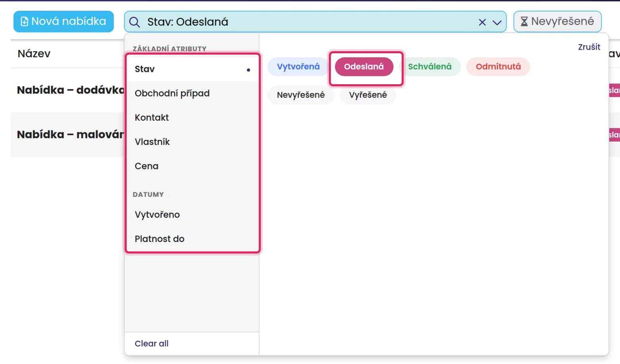The width and height of the screenshot is (620, 364).
Task: Open the Platnost do date filter
Action: pyautogui.click(x=192, y=239)
